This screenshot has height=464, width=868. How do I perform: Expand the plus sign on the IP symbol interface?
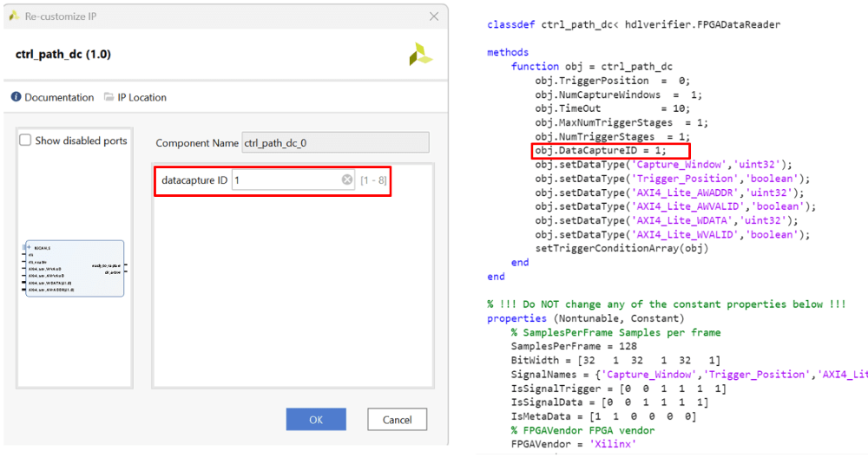(x=29, y=247)
